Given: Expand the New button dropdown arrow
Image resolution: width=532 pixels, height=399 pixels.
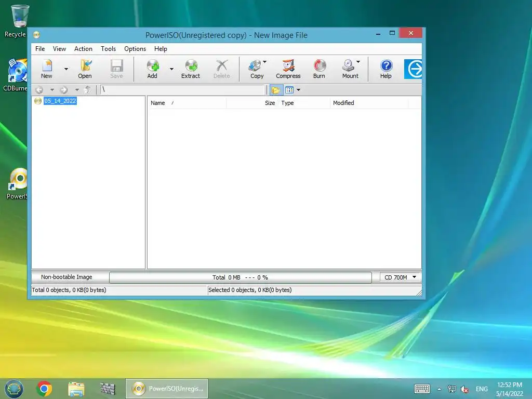Looking at the screenshot, I should [66, 69].
